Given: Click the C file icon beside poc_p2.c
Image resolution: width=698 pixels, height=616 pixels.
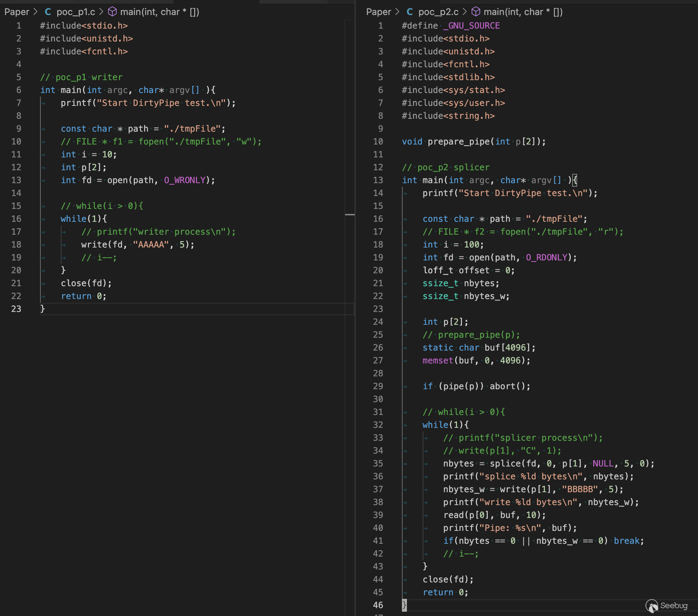Looking at the screenshot, I should tap(410, 12).
